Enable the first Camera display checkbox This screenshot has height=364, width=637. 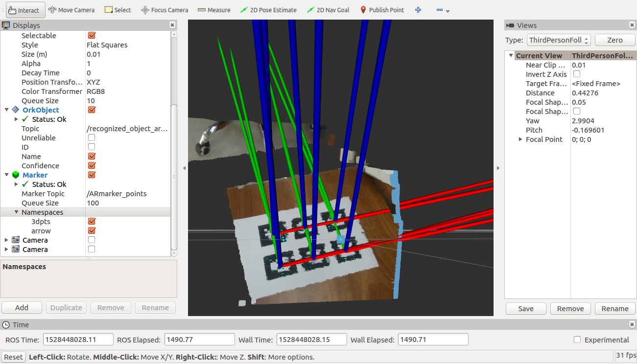coord(92,240)
